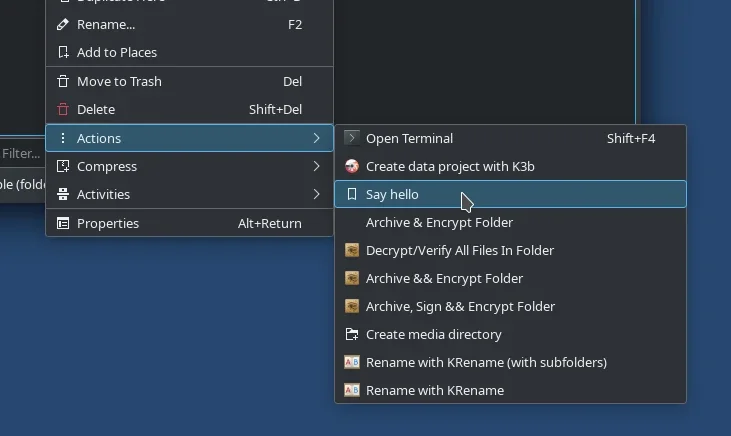The image size is (731, 436).
Task: Click the bookmark icon next to Say hello
Action: coord(351,194)
